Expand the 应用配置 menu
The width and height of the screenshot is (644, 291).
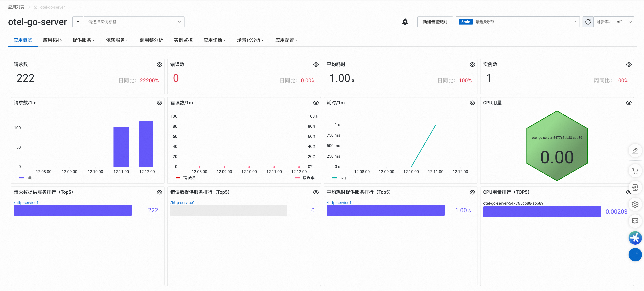point(286,40)
